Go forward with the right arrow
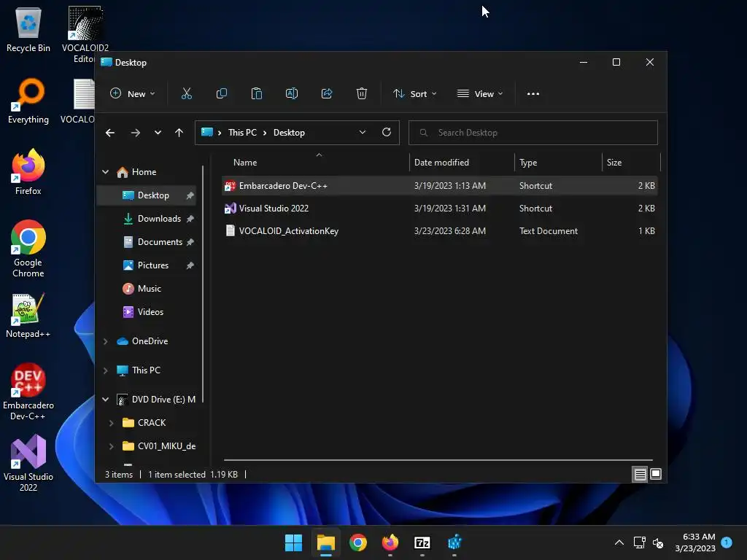The image size is (747, 560). (135, 133)
